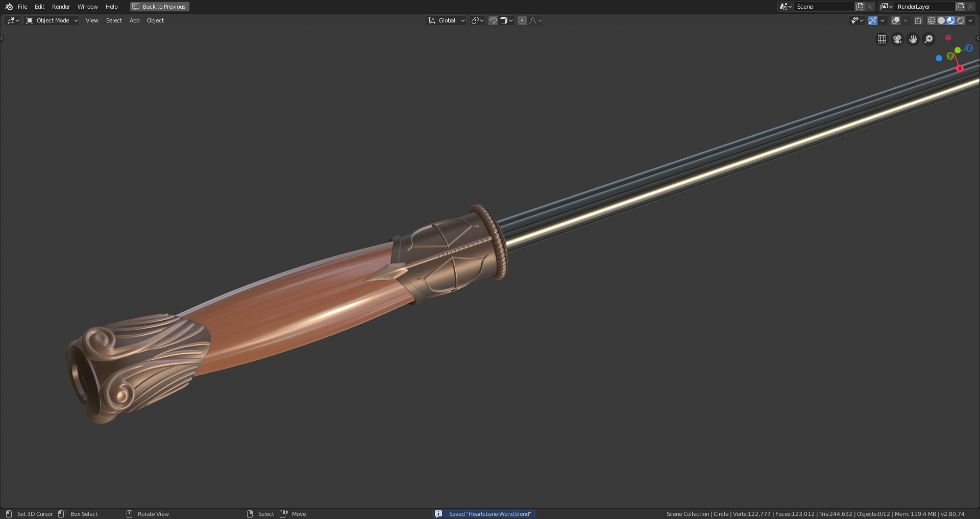
Task: Open the pivot point dropdown
Action: click(x=477, y=20)
